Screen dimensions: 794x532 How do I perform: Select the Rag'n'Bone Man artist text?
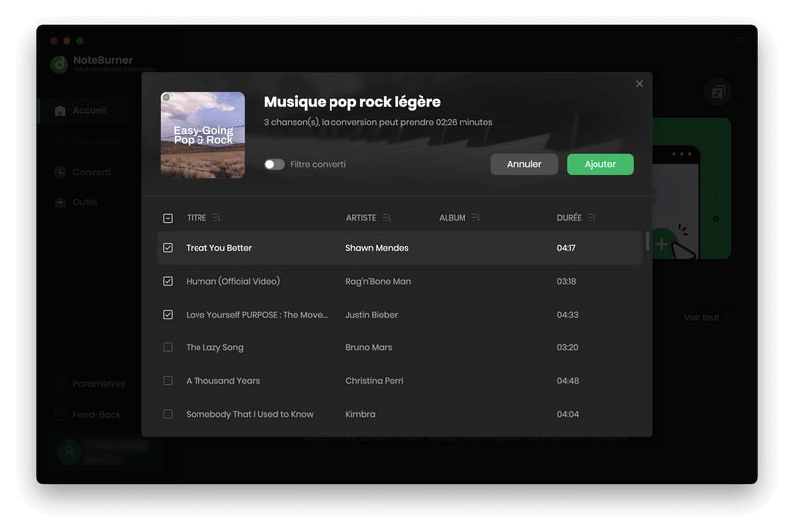click(378, 281)
